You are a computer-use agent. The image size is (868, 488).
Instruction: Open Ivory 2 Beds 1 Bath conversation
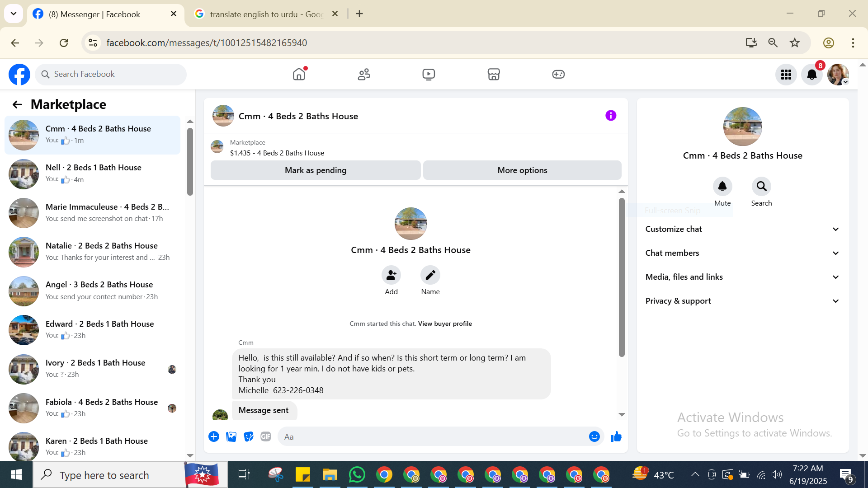(x=93, y=369)
